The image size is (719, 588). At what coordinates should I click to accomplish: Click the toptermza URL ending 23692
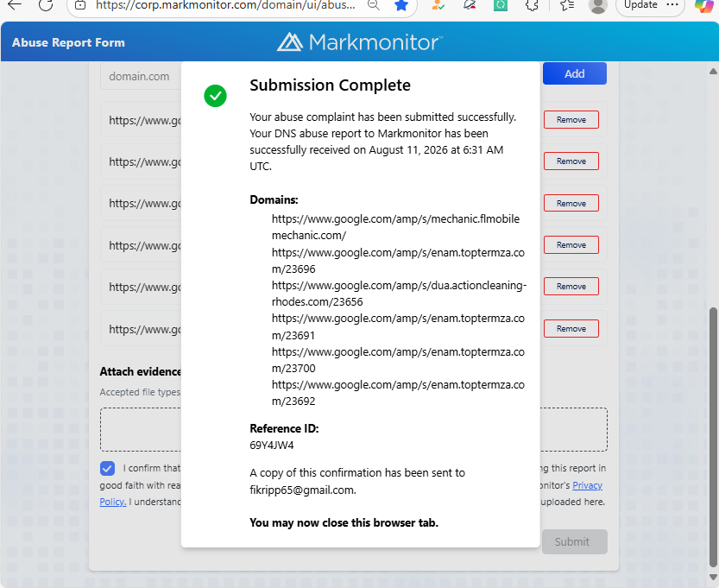pyautogui.click(x=398, y=393)
